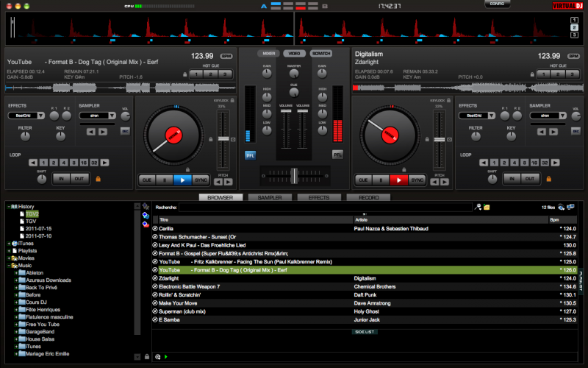The image size is (588, 368).
Task: Click the CONFIG button
Action: coord(497,4)
